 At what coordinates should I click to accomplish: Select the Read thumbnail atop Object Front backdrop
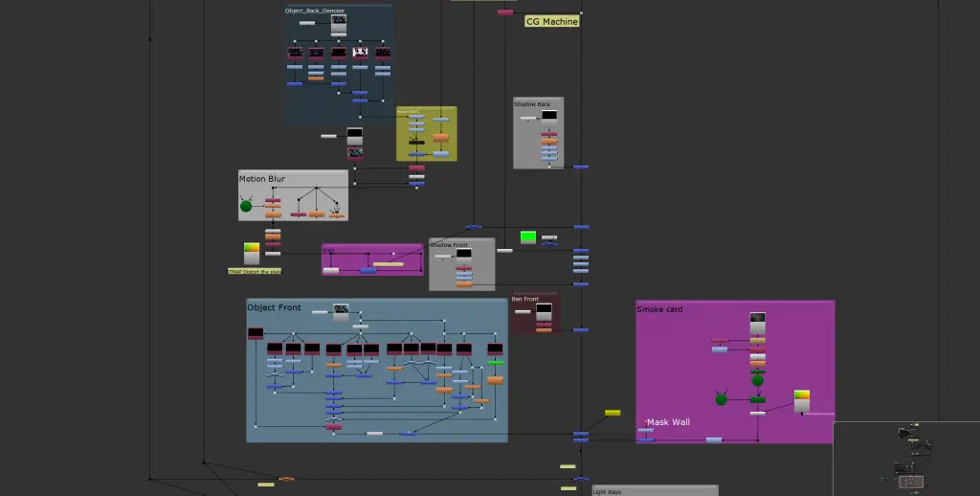341,312
